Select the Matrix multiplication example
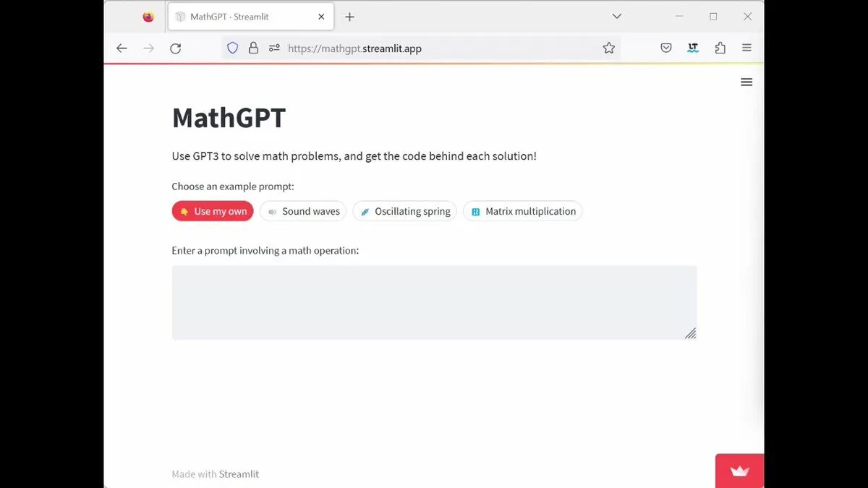Screen dimensions: 868x488 [522, 211]
